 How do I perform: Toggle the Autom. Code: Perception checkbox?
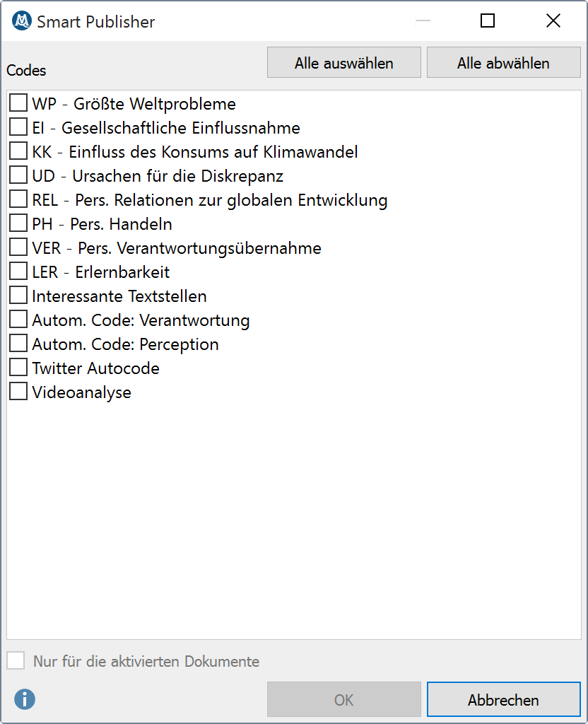pyautogui.click(x=18, y=343)
